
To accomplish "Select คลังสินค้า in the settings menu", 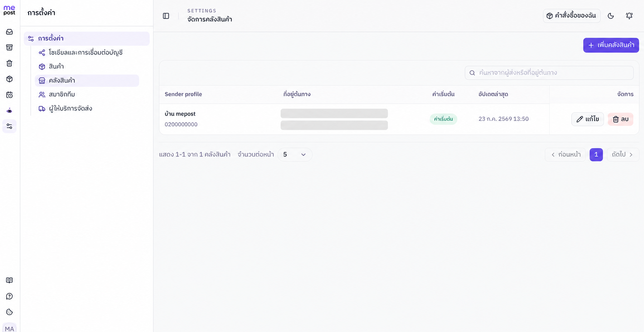I will click(x=87, y=81).
